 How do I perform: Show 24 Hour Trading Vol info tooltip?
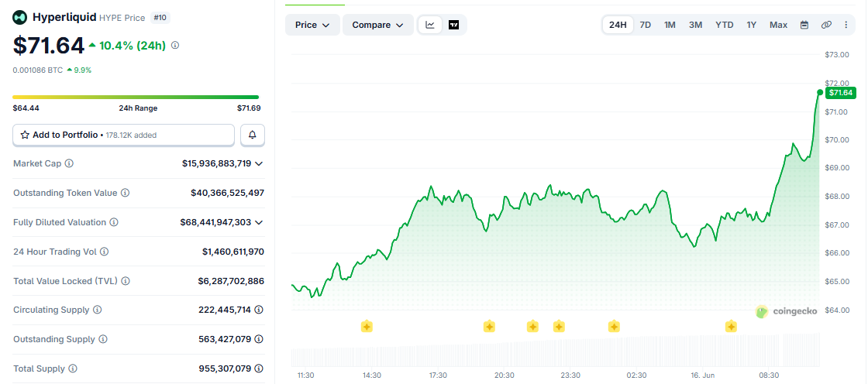pos(104,252)
